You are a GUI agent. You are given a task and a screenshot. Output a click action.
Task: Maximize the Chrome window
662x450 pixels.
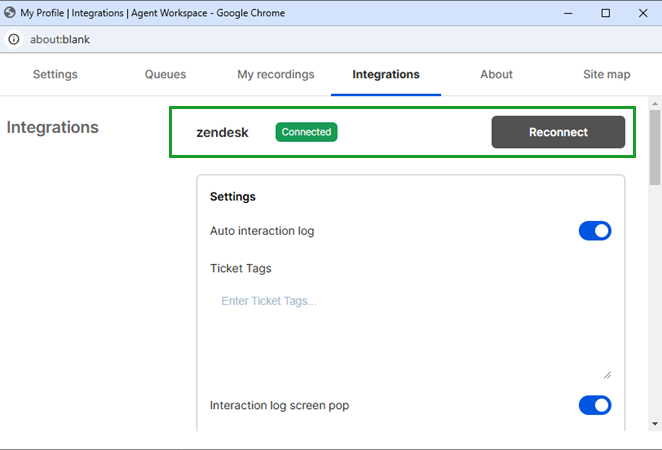tap(605, 13)
